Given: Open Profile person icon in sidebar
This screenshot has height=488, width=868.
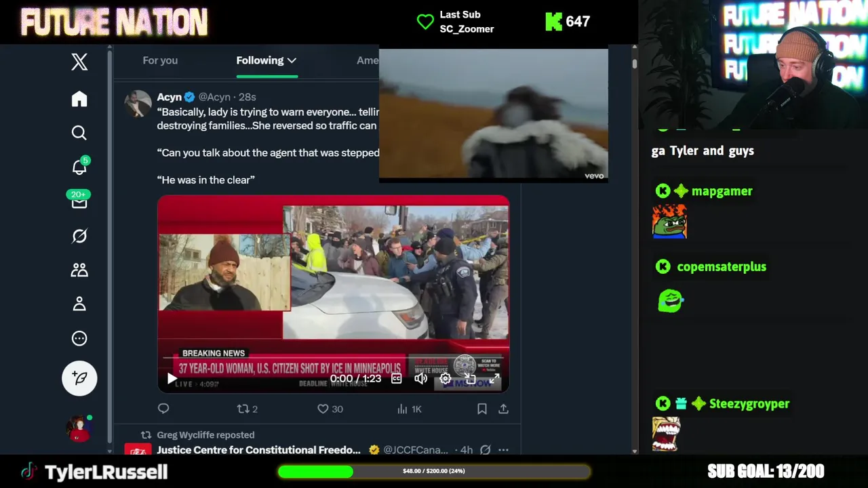Looking at the screenshot, I should [x=79, y=304].
